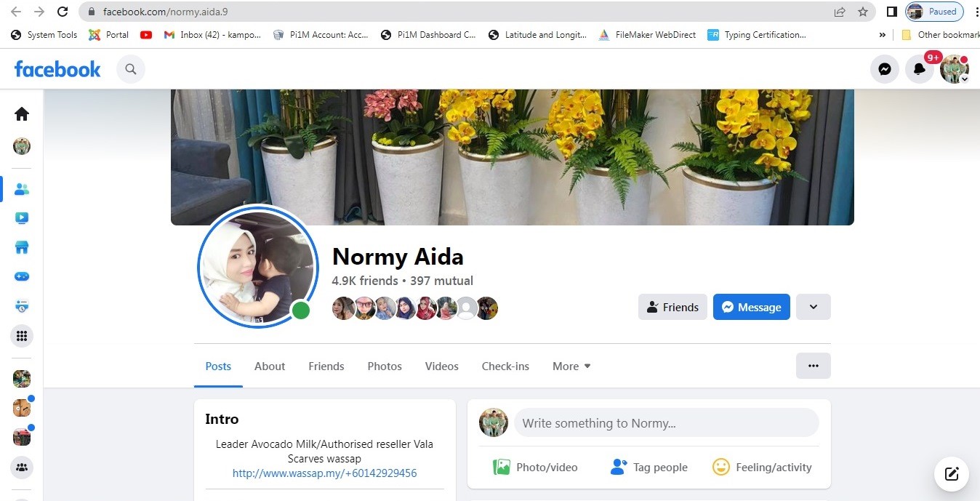
Task: Click the Message button
Action: (751, 307)
